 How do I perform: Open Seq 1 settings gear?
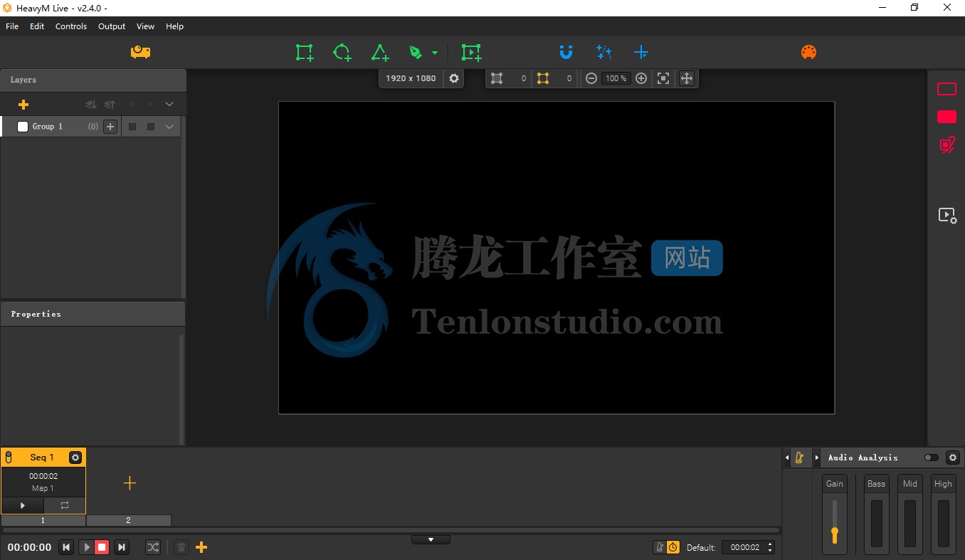[75, 458]
